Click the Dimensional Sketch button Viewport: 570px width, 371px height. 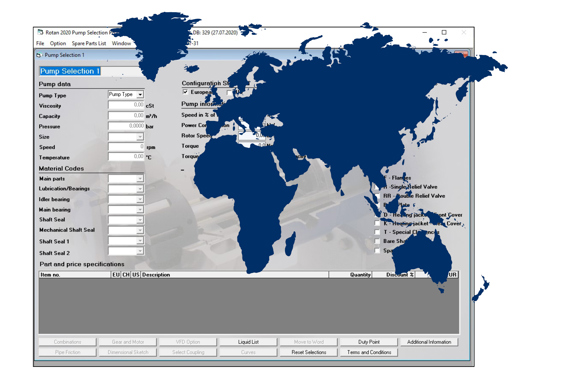[128, 352]
